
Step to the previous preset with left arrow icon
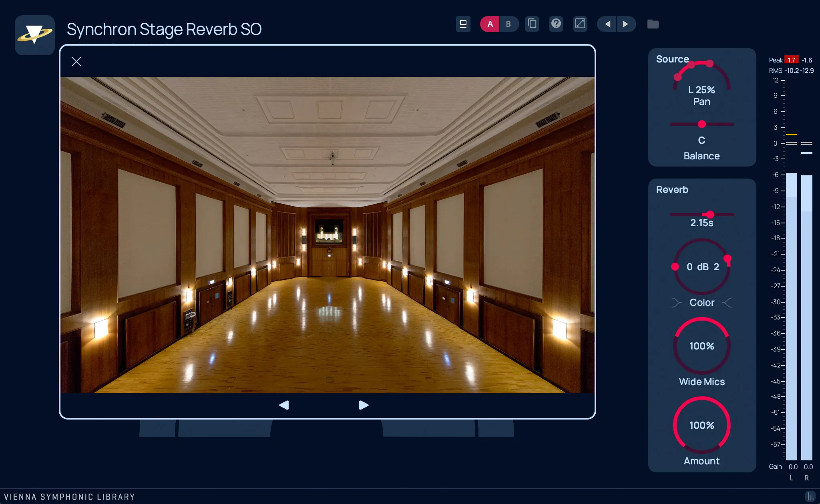(607, 24)
